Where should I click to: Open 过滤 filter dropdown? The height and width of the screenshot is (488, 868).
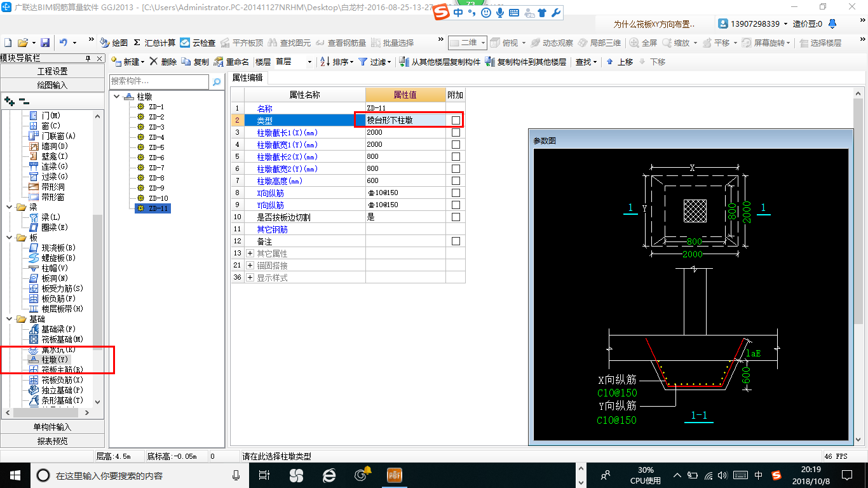(x=375, y=62)
